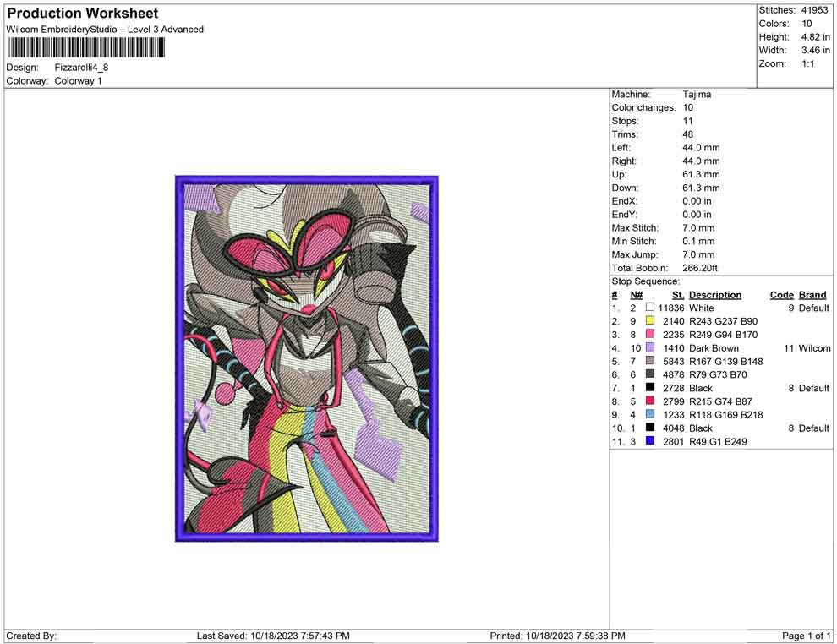Viewport: 837px width, 644px height.
Task: Click the Created By label
Action: [31, 636]
